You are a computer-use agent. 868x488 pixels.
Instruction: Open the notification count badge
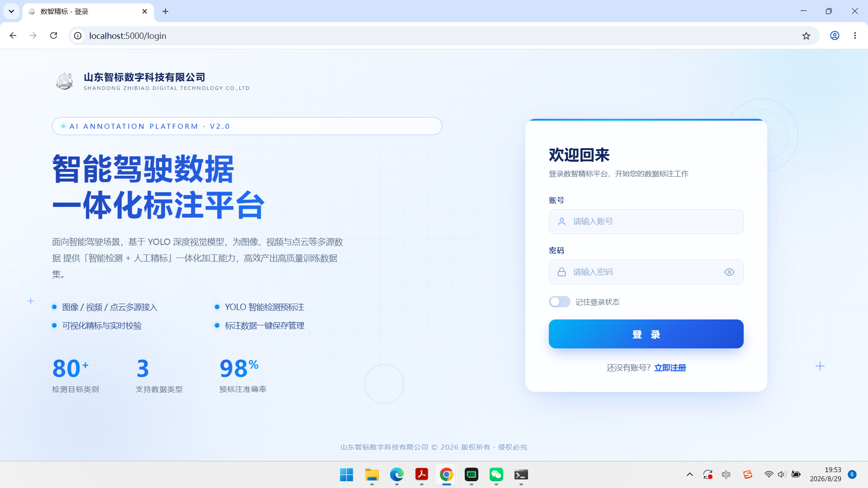tap(852, 474)
